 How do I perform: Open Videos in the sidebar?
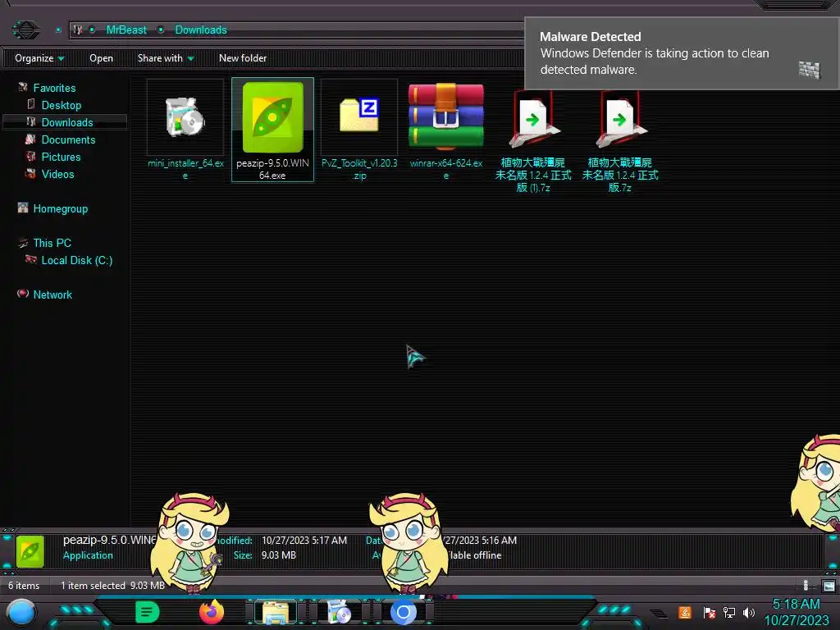tap(57, 174)
